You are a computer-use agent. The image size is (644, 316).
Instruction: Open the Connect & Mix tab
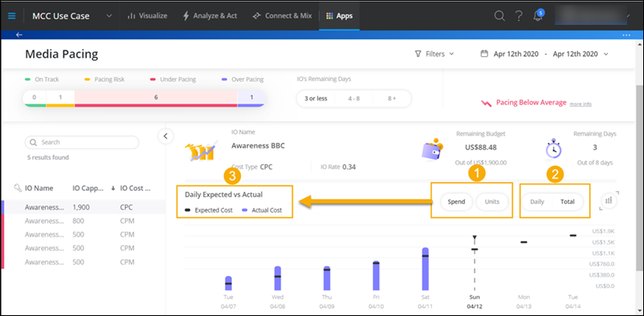[x=282, y=16]
